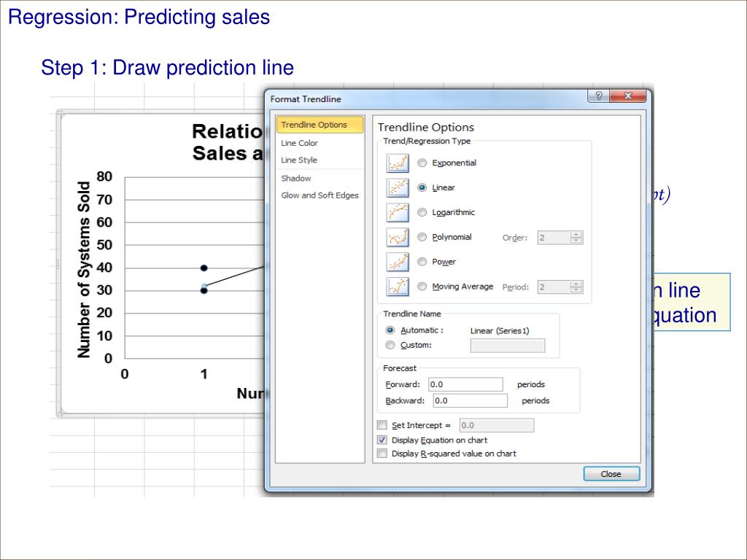
Task: Click the Polynomial trendline type icon
Action: pyautogui.click(x=398, y=237)
